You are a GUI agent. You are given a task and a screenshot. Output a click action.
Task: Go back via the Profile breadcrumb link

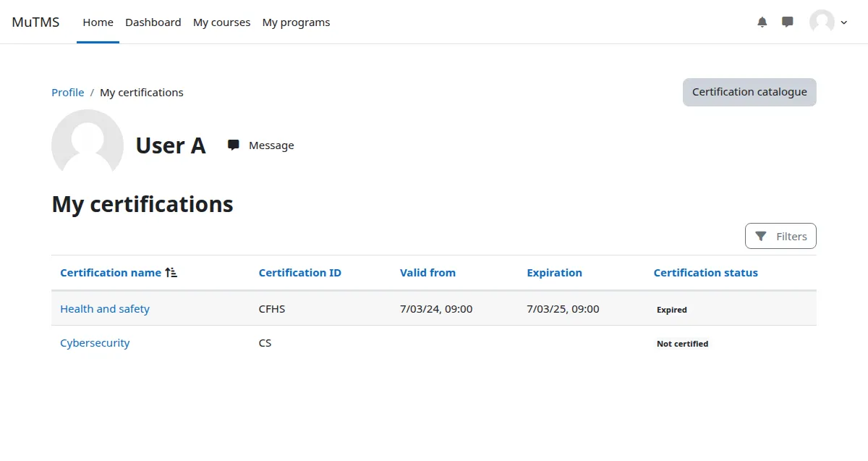67,92
